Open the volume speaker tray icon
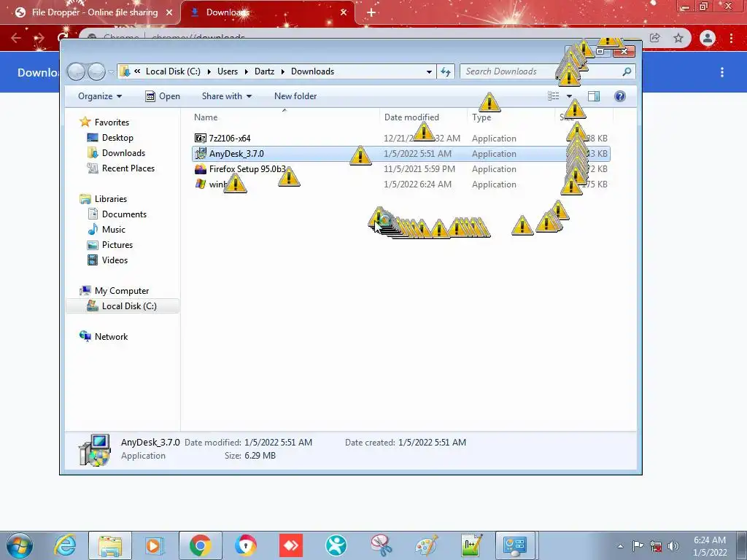This screenshot has width=747, height=560. tap(673, 545)
